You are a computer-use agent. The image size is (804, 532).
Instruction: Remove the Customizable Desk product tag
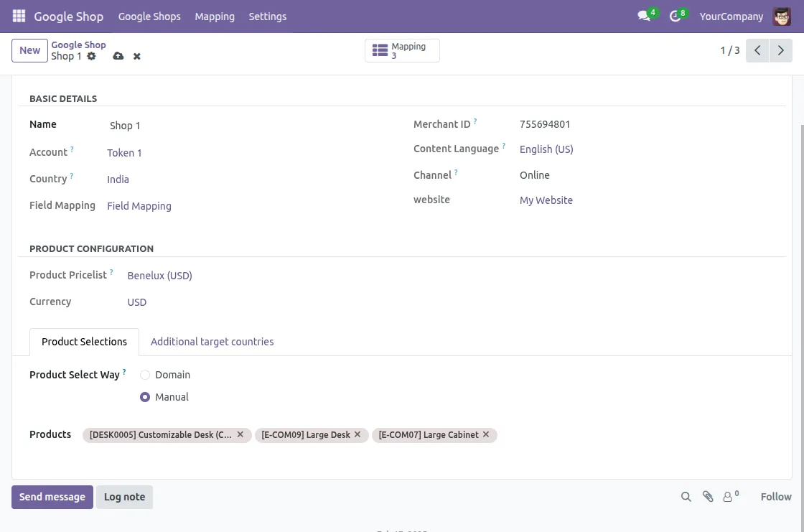point(240,434)
